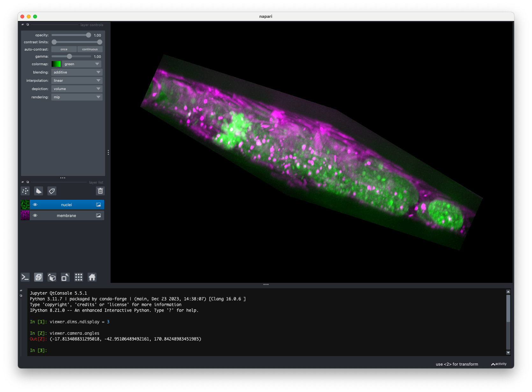Change blending from additive
Viewport: 532px width, 392px height.
[x=76, y=72]
